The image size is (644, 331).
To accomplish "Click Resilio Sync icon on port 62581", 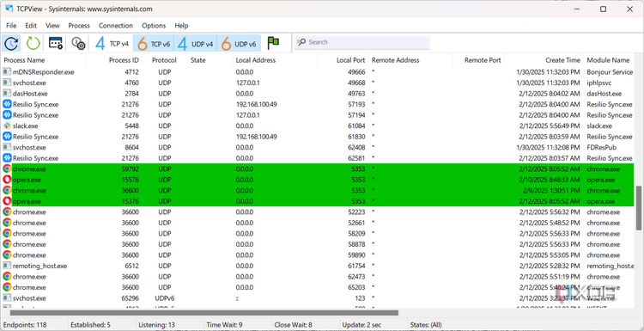I will pos(7,158).
